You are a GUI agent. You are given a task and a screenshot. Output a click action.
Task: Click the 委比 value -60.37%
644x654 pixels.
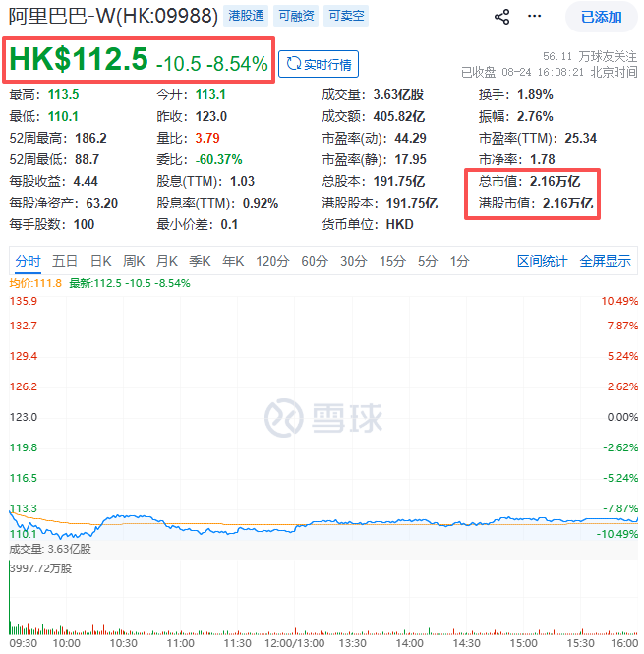[x=219, y=159]
